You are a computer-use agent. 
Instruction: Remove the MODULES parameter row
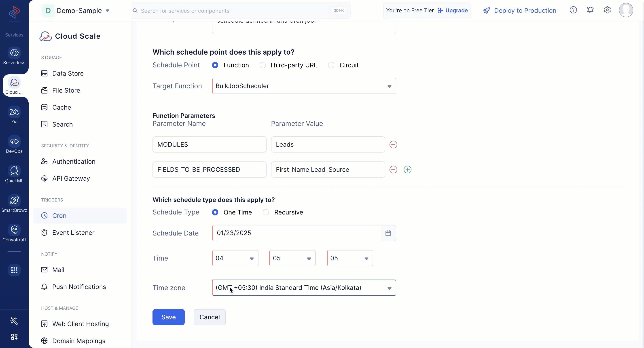(x=393, y=145)
